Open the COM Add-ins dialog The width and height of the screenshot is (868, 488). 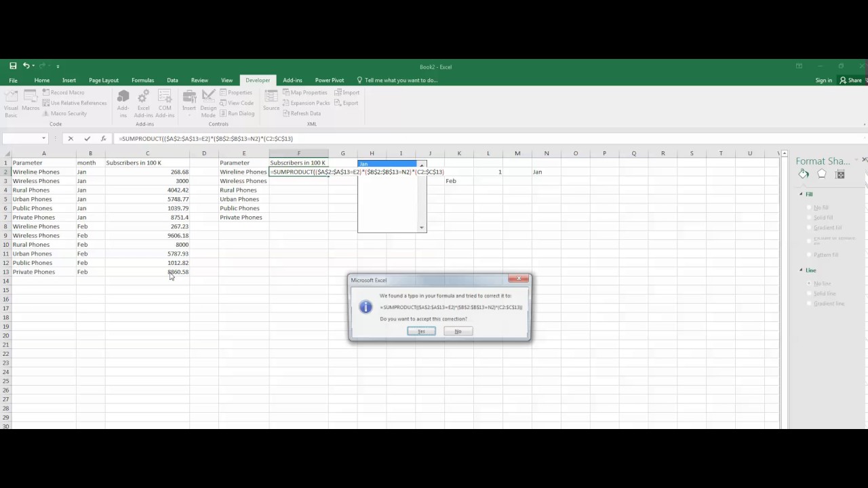pos(165,103)
